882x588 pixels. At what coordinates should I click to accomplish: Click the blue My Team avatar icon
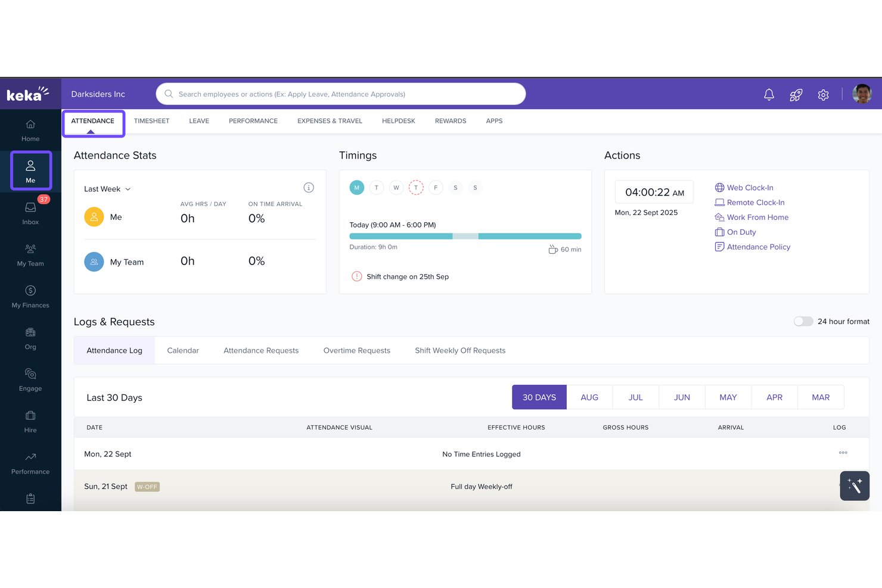point(94,262)
